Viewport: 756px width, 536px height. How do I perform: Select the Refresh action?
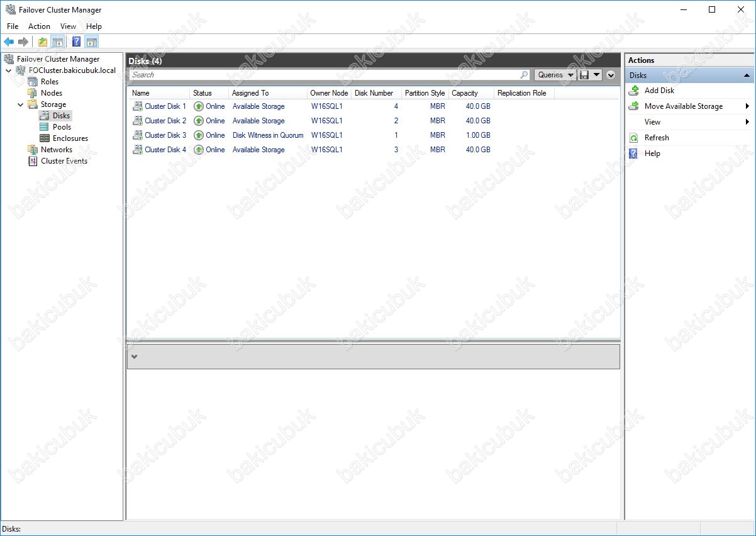pos(657,138)
